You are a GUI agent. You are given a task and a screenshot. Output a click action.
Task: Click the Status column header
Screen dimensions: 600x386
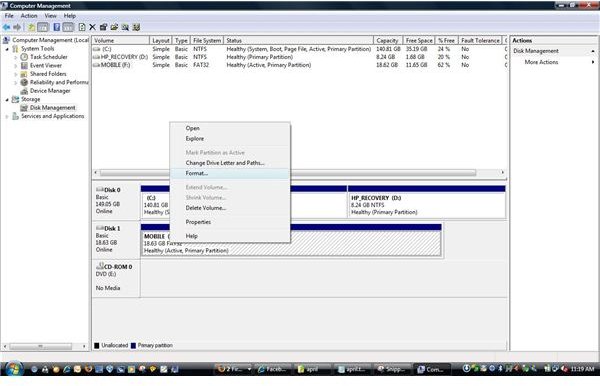298,41
